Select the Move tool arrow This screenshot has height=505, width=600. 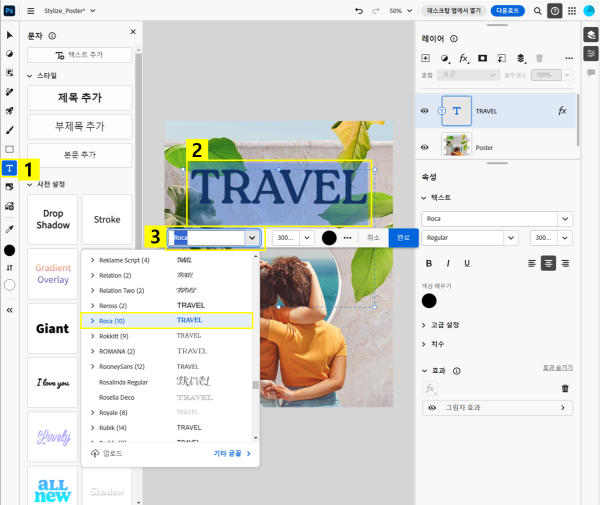(10, 35)
